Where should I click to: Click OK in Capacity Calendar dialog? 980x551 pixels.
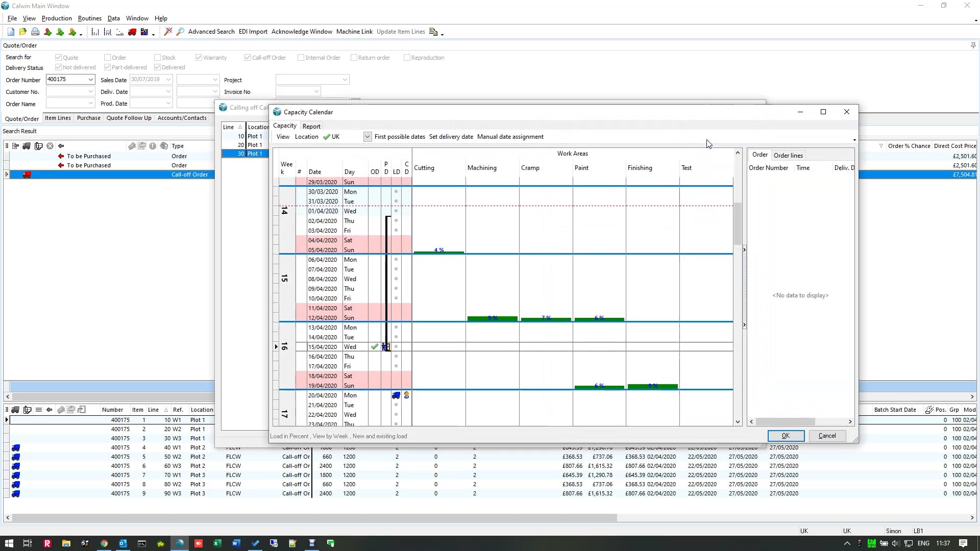coord(786,436)
